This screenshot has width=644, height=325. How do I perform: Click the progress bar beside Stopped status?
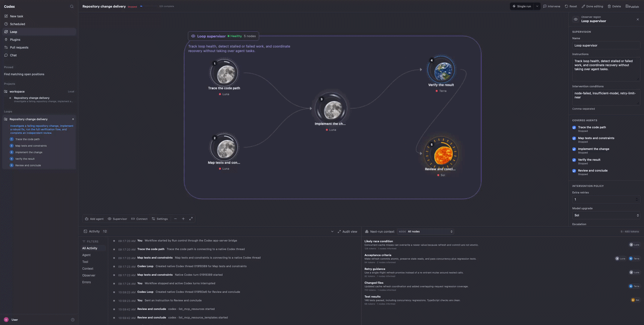click(148, 6)
